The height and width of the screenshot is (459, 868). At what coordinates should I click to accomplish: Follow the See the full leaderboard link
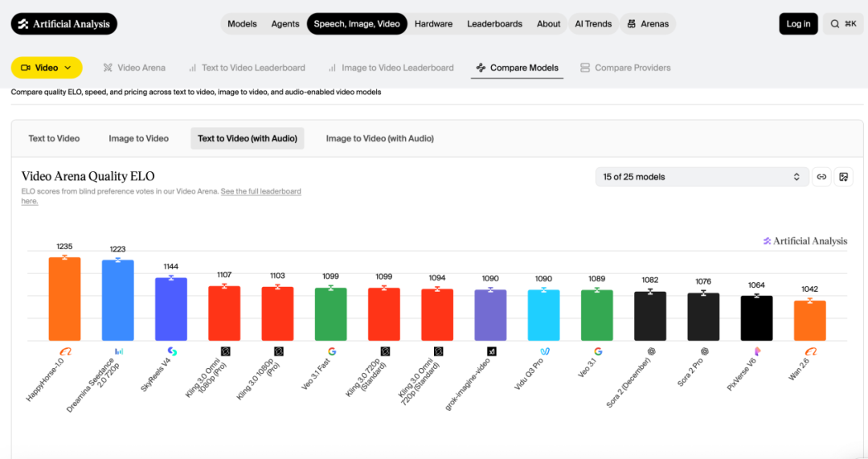[260, 191]
